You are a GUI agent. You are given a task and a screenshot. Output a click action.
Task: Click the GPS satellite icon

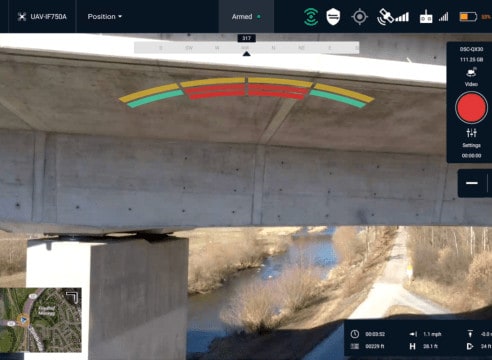coord(385,17)
